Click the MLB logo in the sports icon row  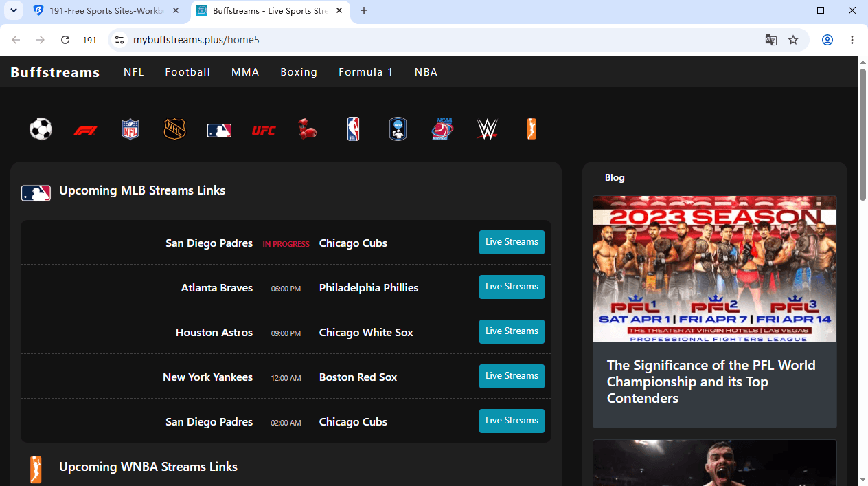point(219,130)
